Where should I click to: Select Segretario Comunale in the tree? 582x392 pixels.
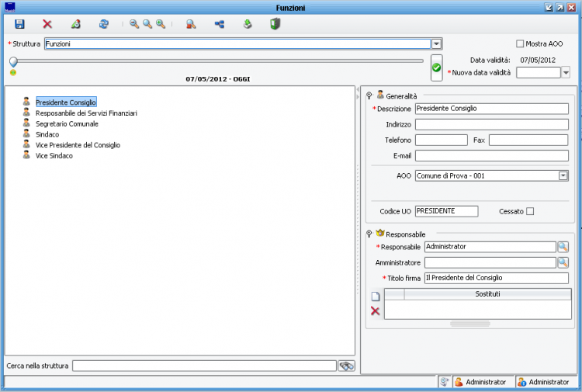[x=67, y=123]
